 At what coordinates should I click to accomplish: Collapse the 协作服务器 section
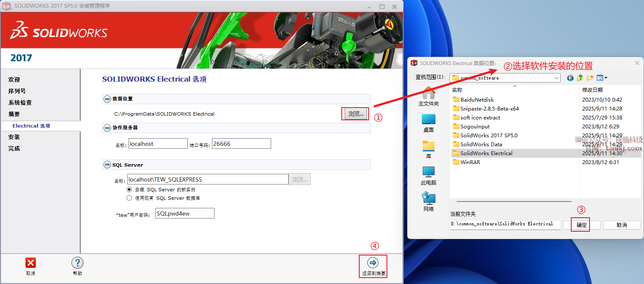click(x=107, y=128)
